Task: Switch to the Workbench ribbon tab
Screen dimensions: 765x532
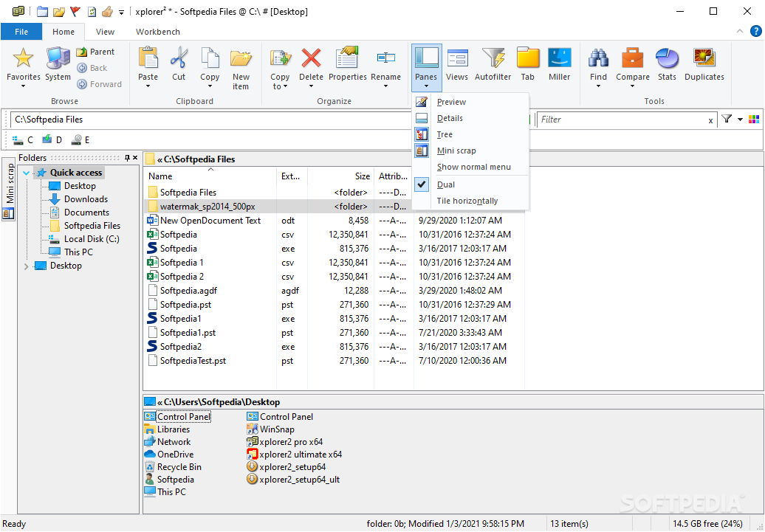Action: point(157,32)
